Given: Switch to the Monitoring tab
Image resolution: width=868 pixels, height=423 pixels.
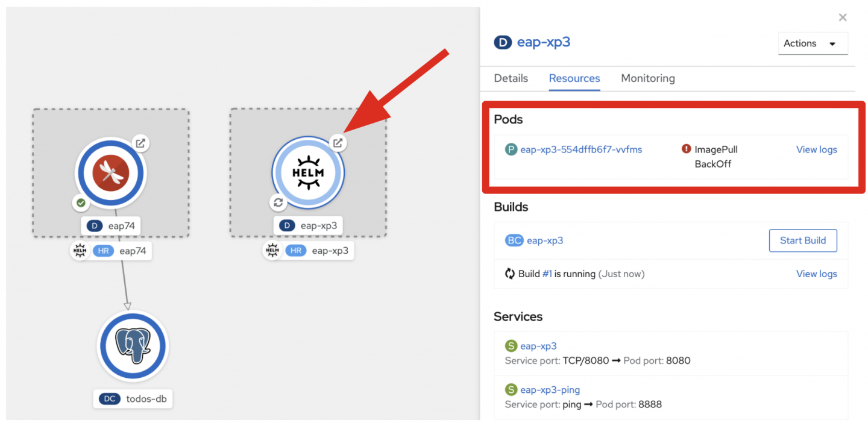Looking at the screenshot, I should (647, 78).
